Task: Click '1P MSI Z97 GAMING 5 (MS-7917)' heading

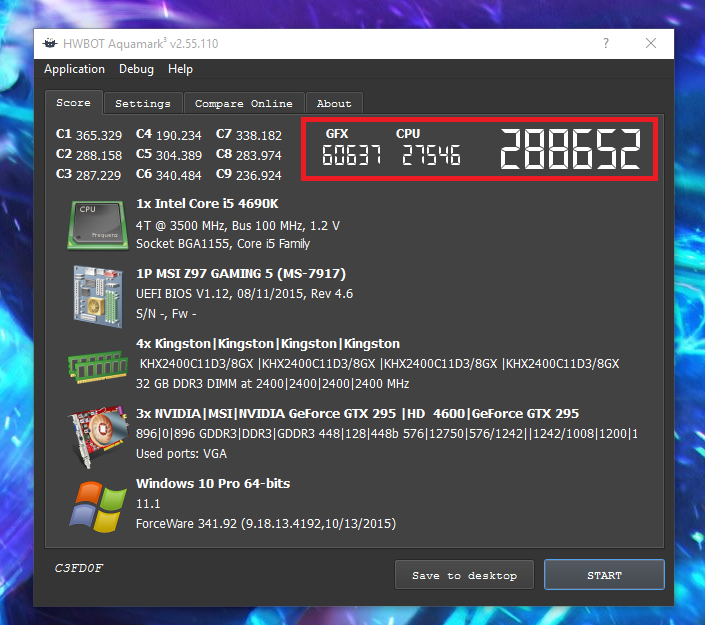Action: click(x=241, y=274)
